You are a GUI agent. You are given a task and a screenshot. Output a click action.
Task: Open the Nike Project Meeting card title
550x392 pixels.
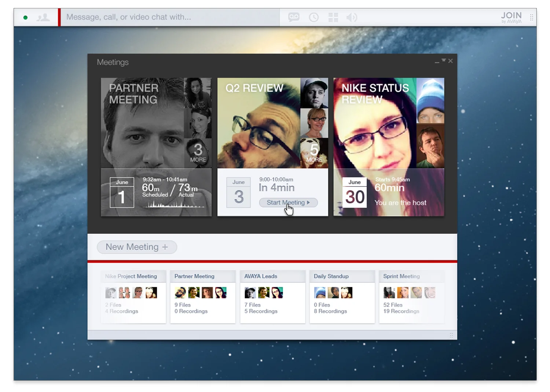pos(131,276)
